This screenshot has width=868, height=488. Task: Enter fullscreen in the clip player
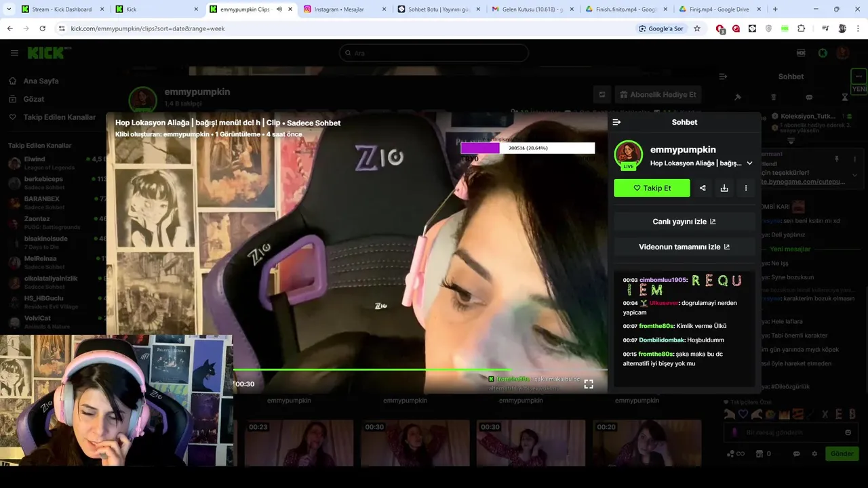coord(589,384)
